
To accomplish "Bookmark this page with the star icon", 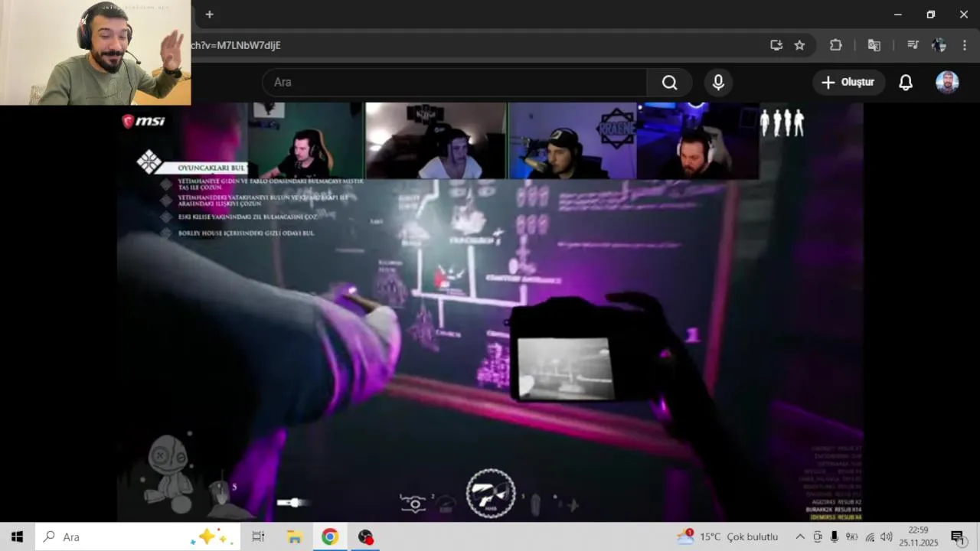I will (x=799, y=45).
